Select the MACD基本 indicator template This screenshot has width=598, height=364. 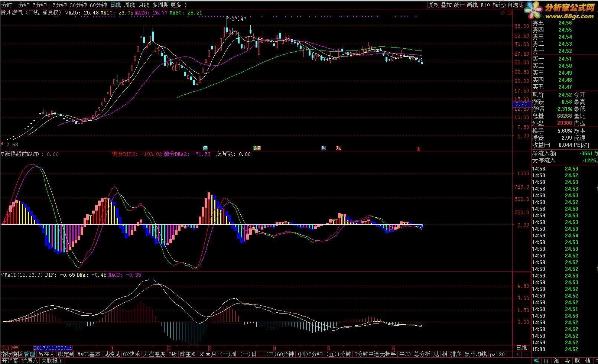pos(89,354)
